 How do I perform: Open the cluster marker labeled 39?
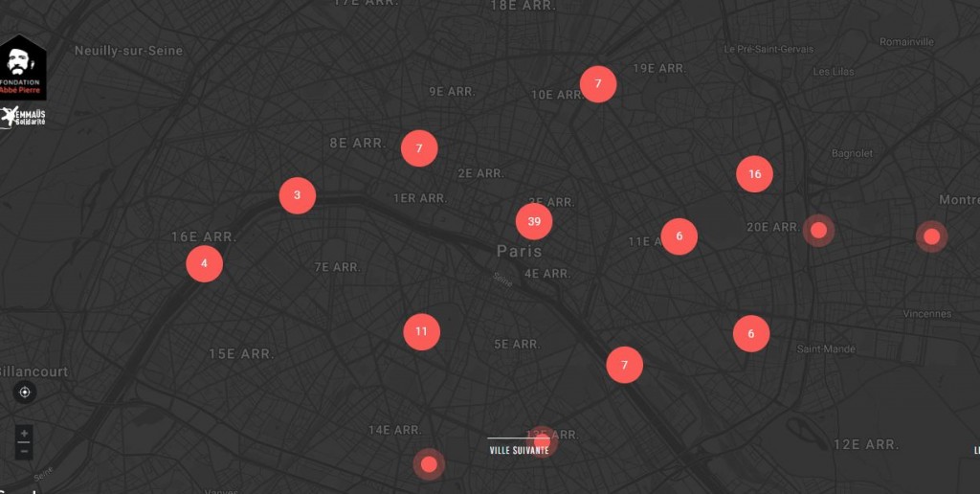tap(534, 221)
